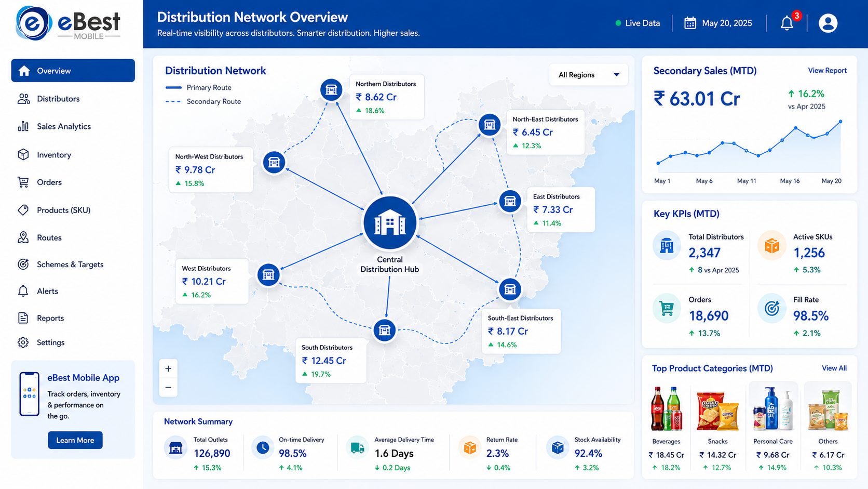This screenshot has width=868, height=489.
Task: Click the Total Outlets store icon
Action: point(176,447)
